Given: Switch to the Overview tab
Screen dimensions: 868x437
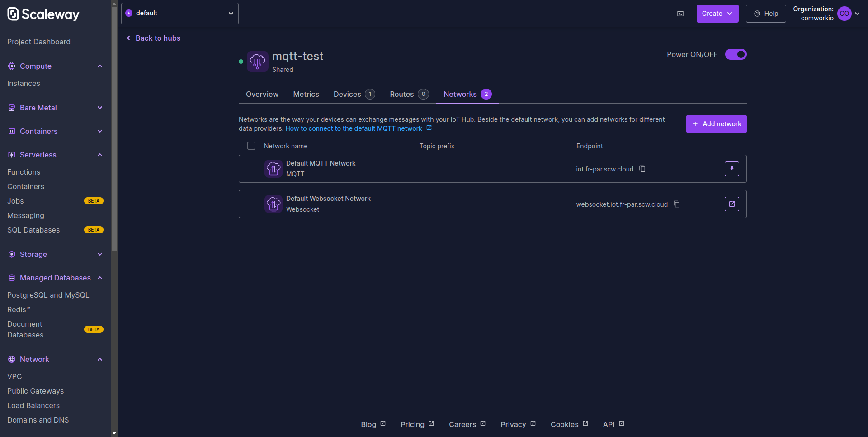Looking at the screenshot, I should (262, 94).
